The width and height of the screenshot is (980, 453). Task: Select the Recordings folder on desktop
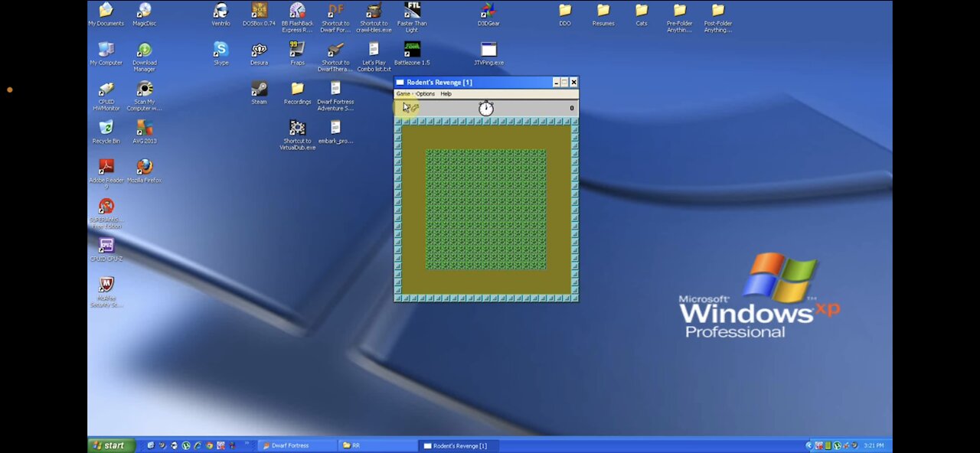(x=297, y=93)
